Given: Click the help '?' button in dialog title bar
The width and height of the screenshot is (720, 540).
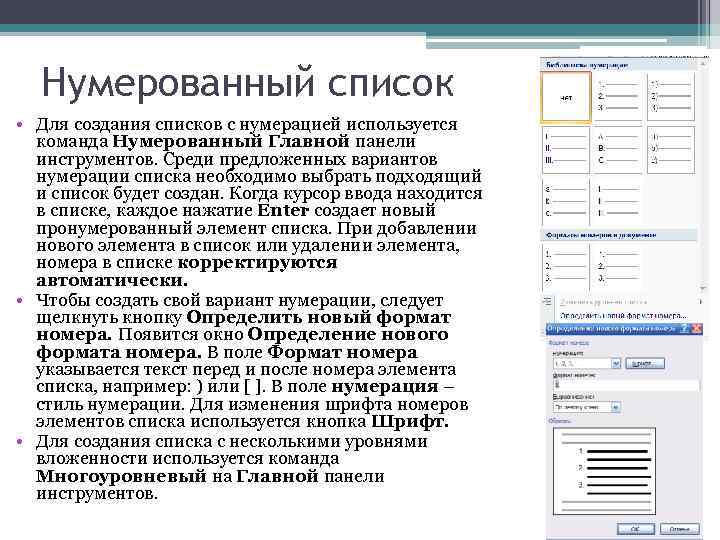Looking at the screenshot, I should [685, 328].
